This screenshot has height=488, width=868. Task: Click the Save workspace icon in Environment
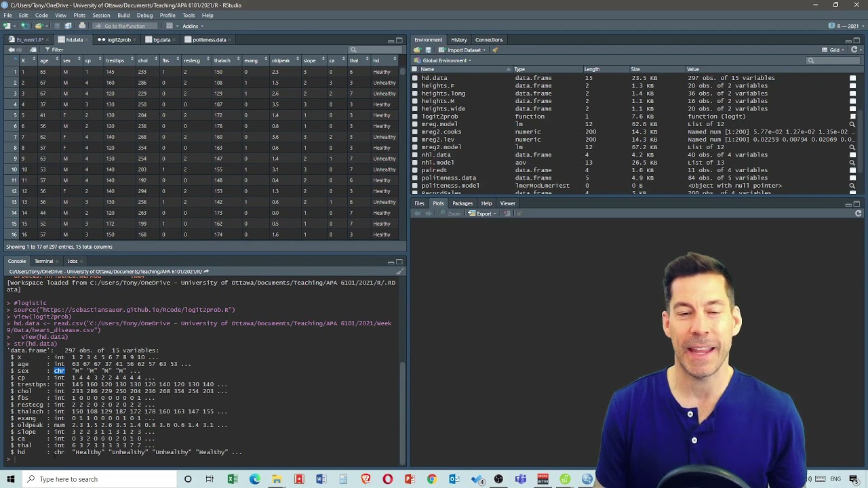428,49
